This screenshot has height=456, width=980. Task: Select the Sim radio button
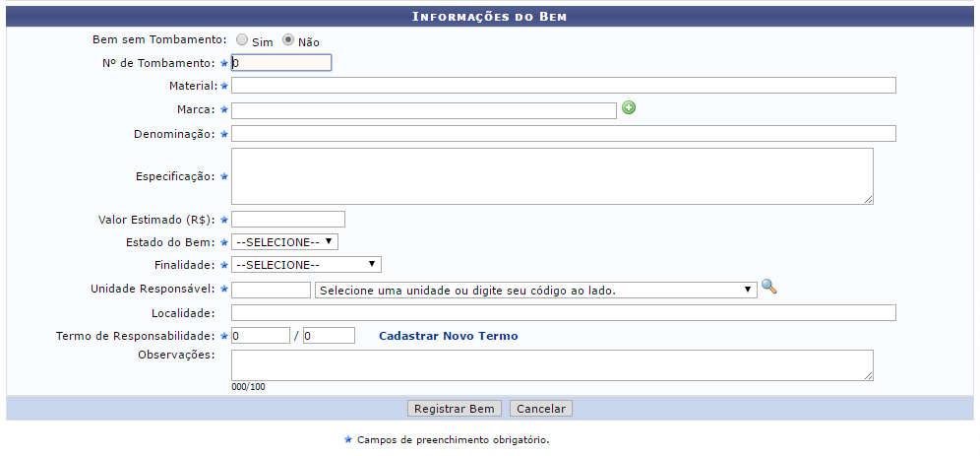241,40
